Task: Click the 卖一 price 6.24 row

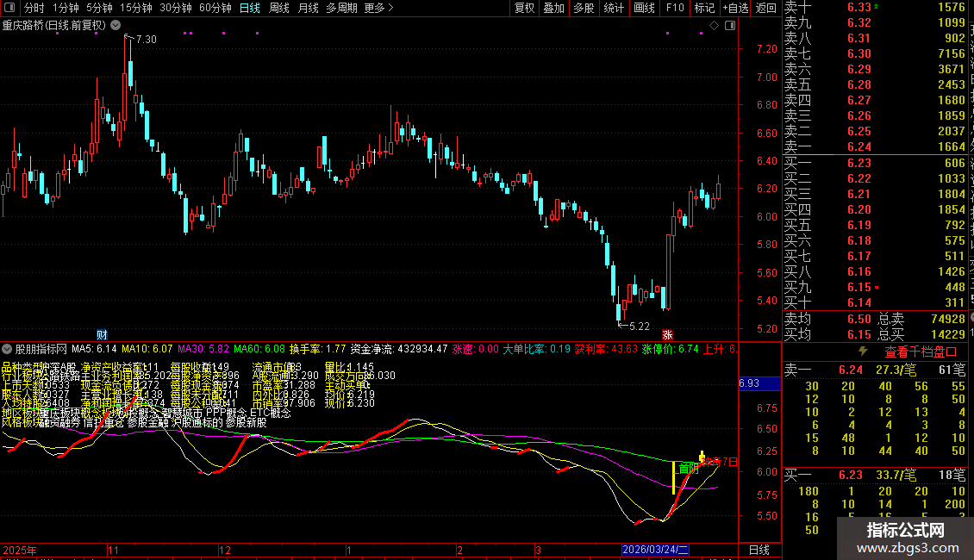Action: coord(875,146)
